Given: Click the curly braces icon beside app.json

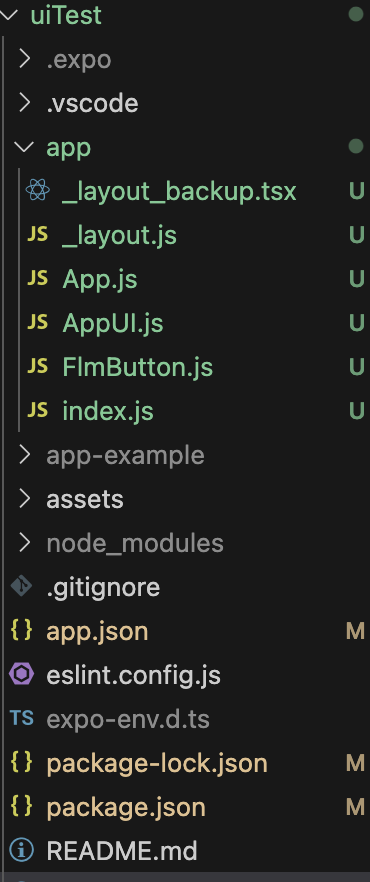Looking at the screenshot, I should click(x=21, y=631).
